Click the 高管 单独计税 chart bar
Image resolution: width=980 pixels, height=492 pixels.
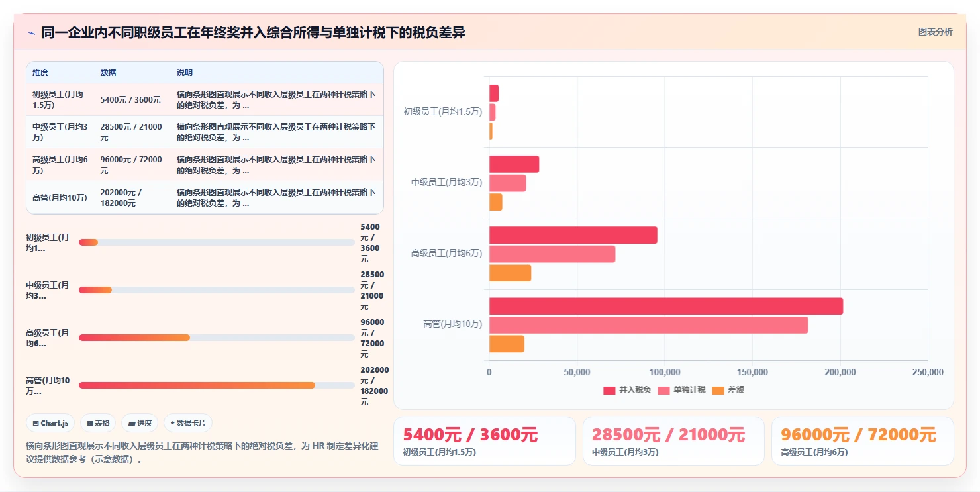pyautogui.click(x=648, y=325)
